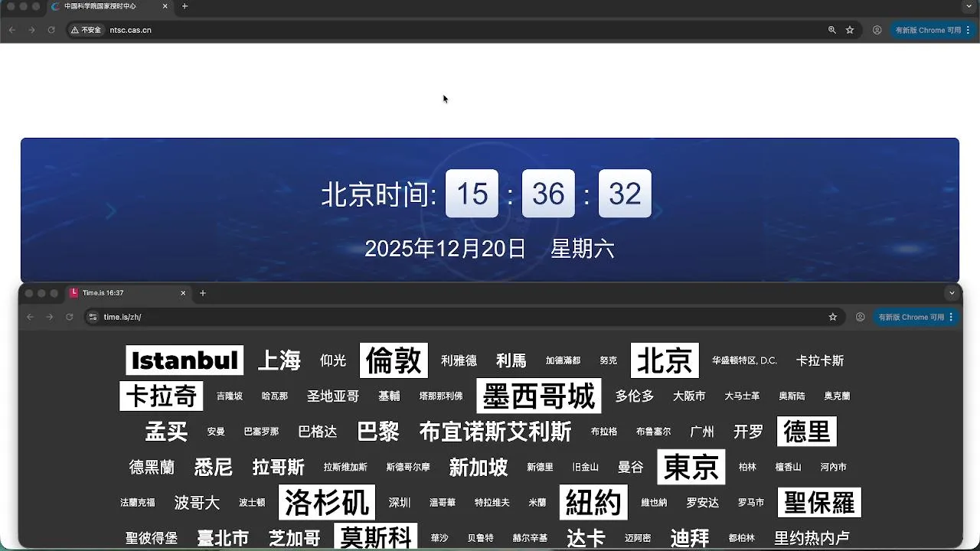
Task: Go back in the NTSC browser window
Action: (x=11, y=30)
